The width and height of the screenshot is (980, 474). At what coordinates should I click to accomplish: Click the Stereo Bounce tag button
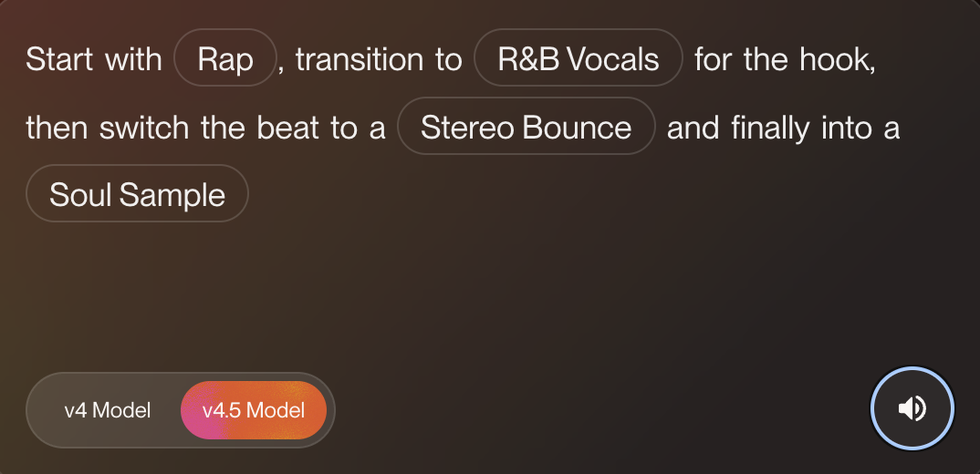526,126
